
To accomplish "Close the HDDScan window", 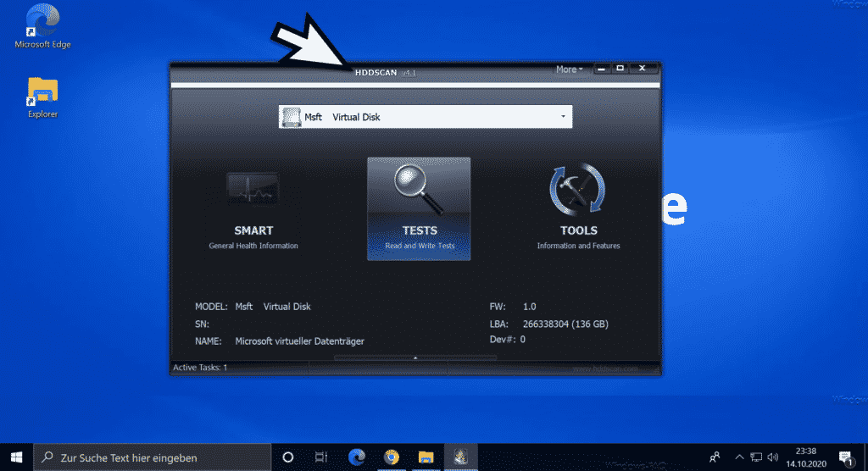I will click(643, 69).
